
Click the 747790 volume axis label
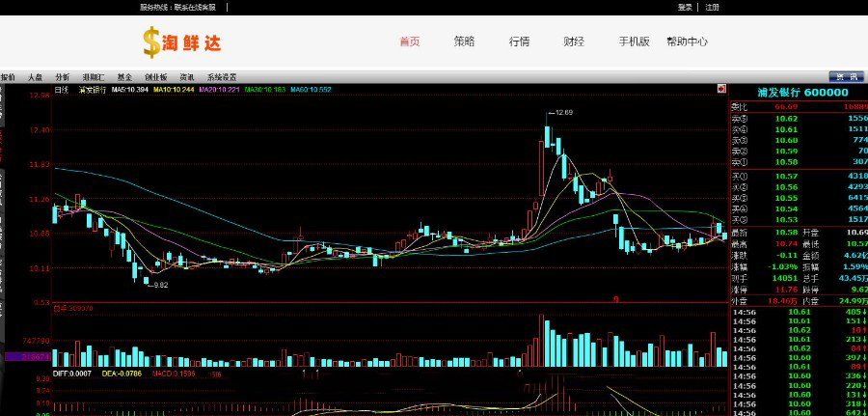click(x=37, y=342)
